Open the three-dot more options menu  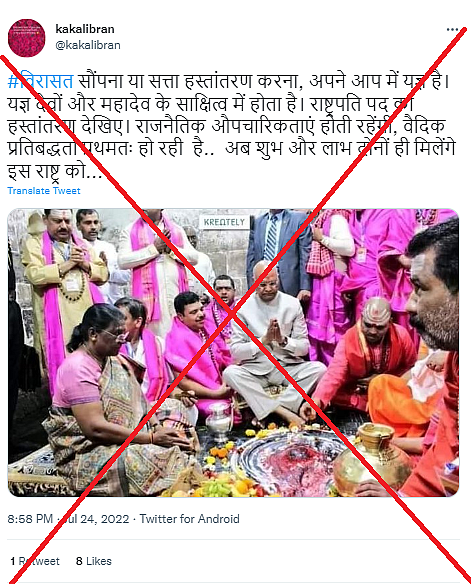[452, 29]
